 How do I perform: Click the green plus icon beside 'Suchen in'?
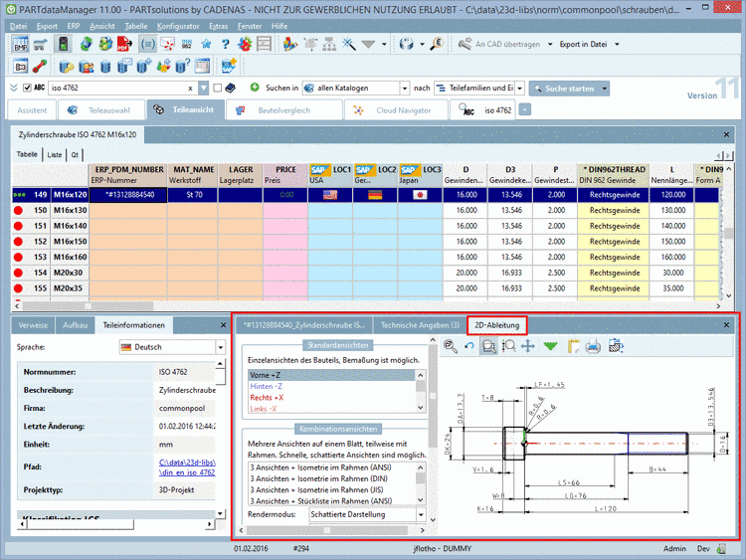point(255,89)
